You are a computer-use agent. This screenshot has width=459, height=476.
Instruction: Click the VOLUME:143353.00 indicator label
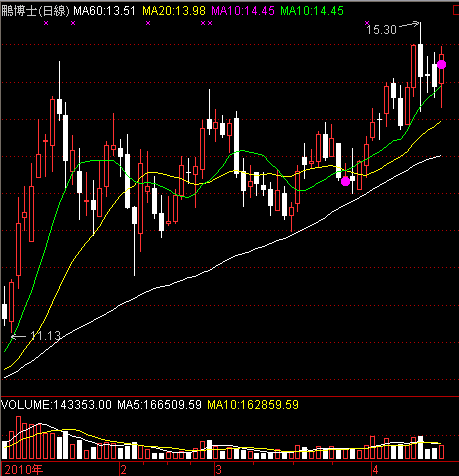tap(56, 405)
